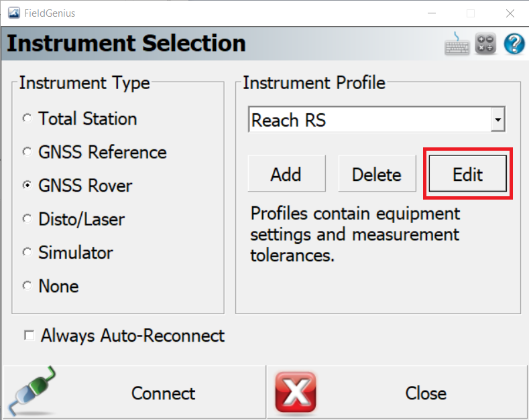The image size is (529, 420).
Task: Open the calculator icon in header
Action: click(x=485, y=44)
